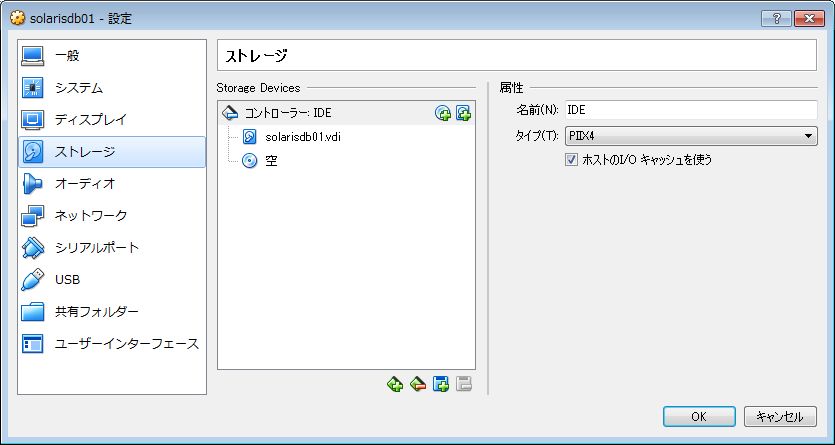835x445 pixels.
Task: Click the ユーザーインターフェース window icon
Action: click(x=32, y=343)
